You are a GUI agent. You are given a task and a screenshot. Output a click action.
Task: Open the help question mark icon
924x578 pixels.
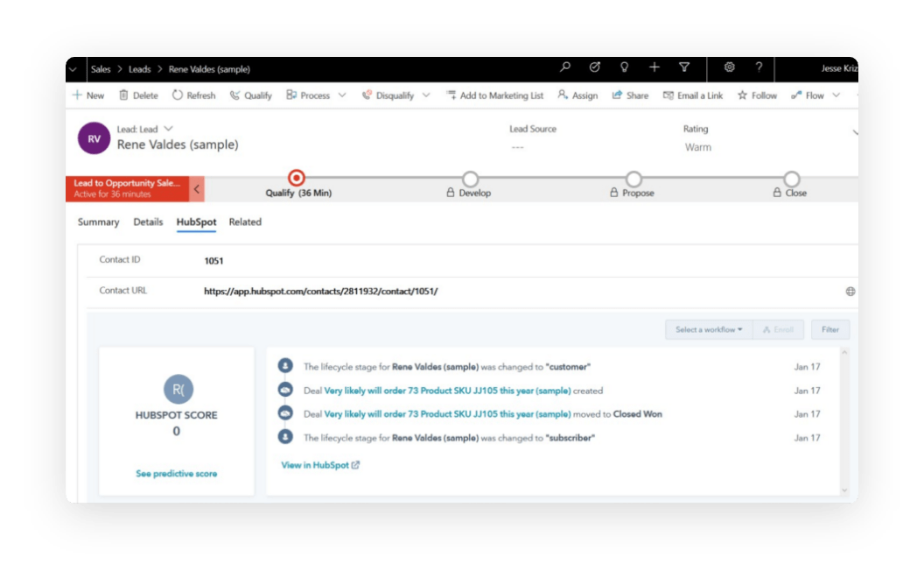point(759,67)
